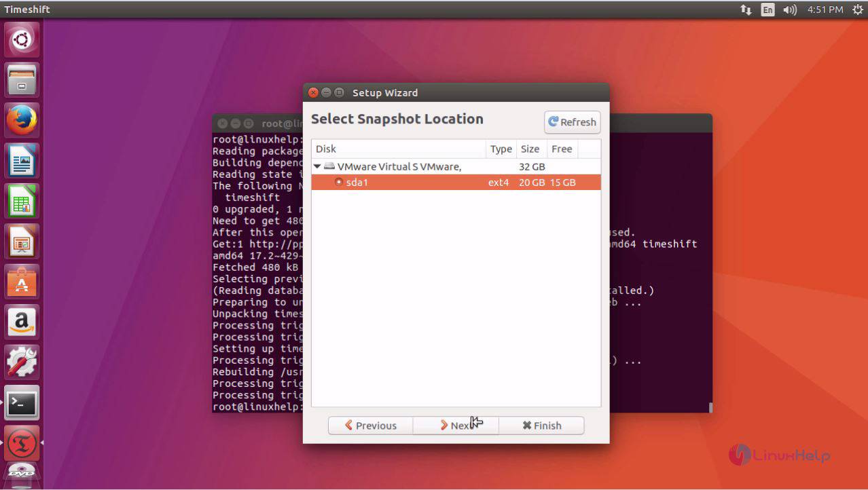The width and height of the screenshot is (868, 490).
Task: Click the Select Snapshot Location heading
Action: click(x=397, y=119)
